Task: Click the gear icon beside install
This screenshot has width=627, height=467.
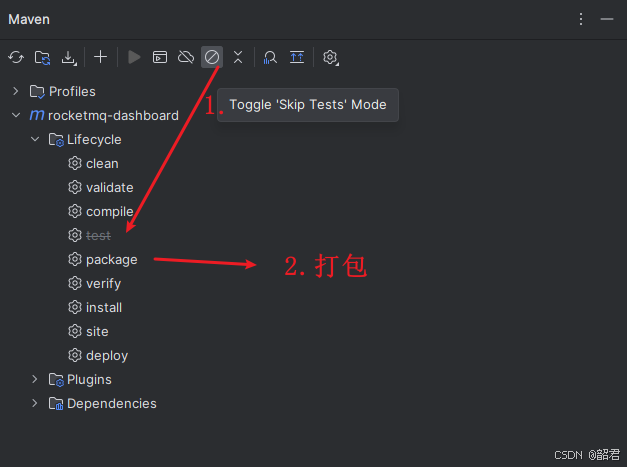Action: (75, 307)
